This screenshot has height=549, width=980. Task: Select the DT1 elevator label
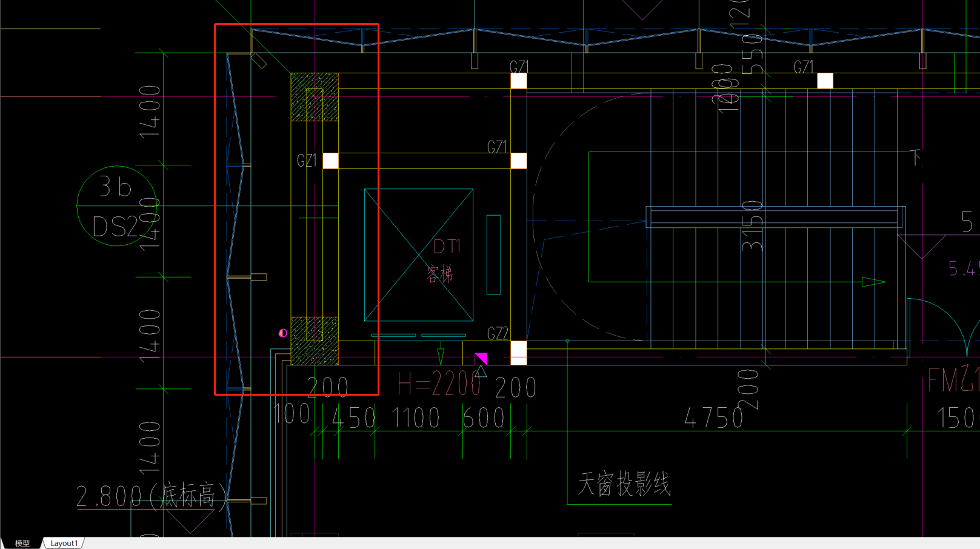tap(447, 246)
